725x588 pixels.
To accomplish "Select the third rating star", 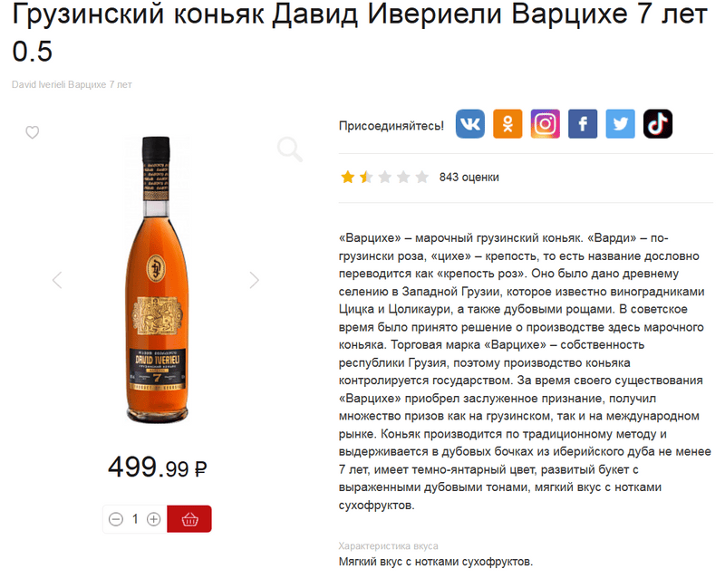I will click(384, 177).
